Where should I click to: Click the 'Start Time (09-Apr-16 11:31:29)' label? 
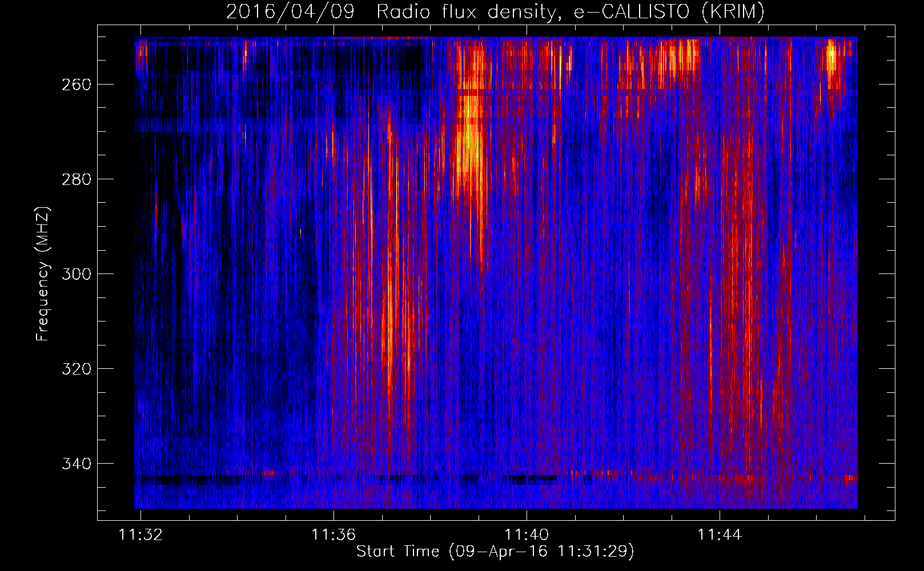coord(495,552)
